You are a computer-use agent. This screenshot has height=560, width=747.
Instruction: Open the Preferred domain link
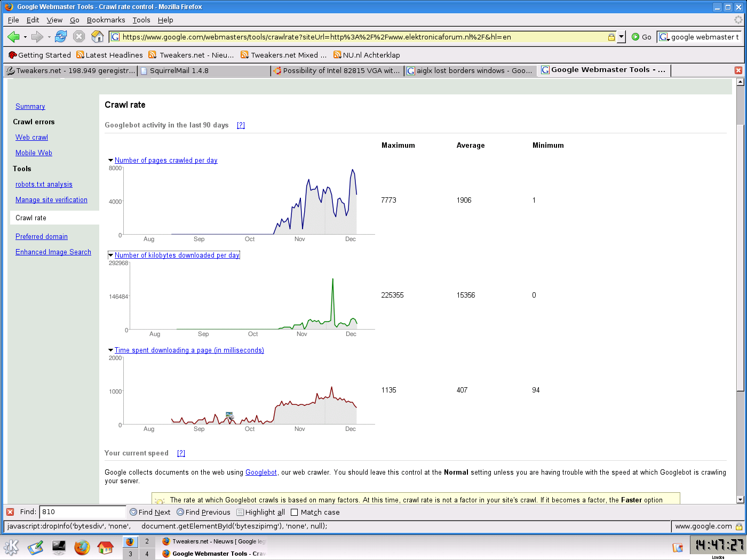click(42, 237)
